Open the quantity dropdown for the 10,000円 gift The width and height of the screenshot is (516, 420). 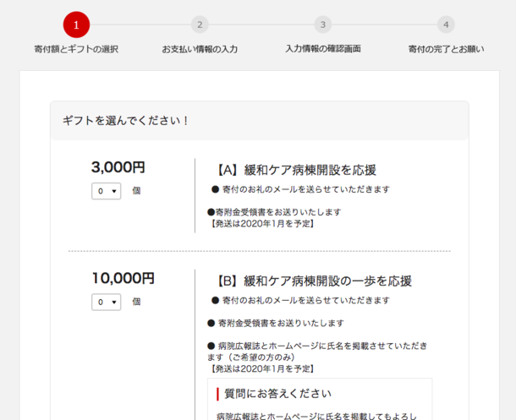[106, 302]
